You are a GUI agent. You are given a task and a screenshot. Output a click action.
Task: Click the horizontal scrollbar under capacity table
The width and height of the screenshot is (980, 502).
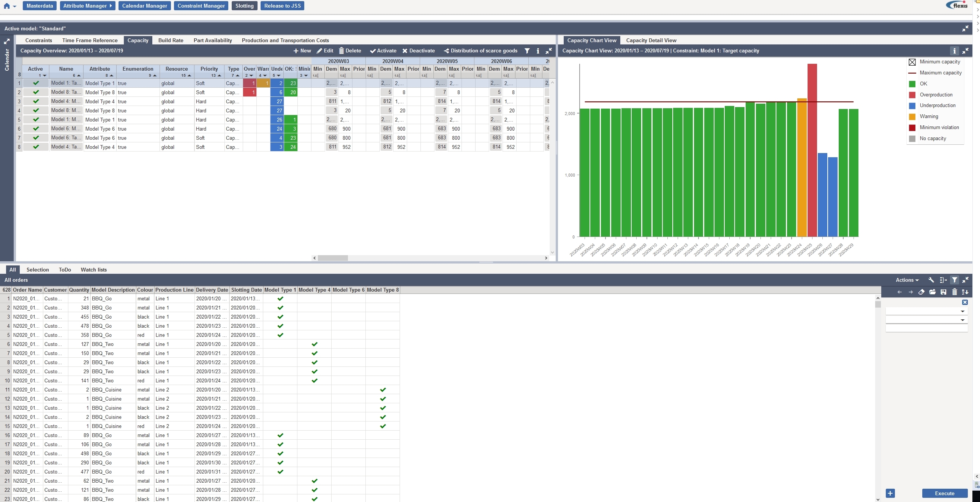pos(333,258)
